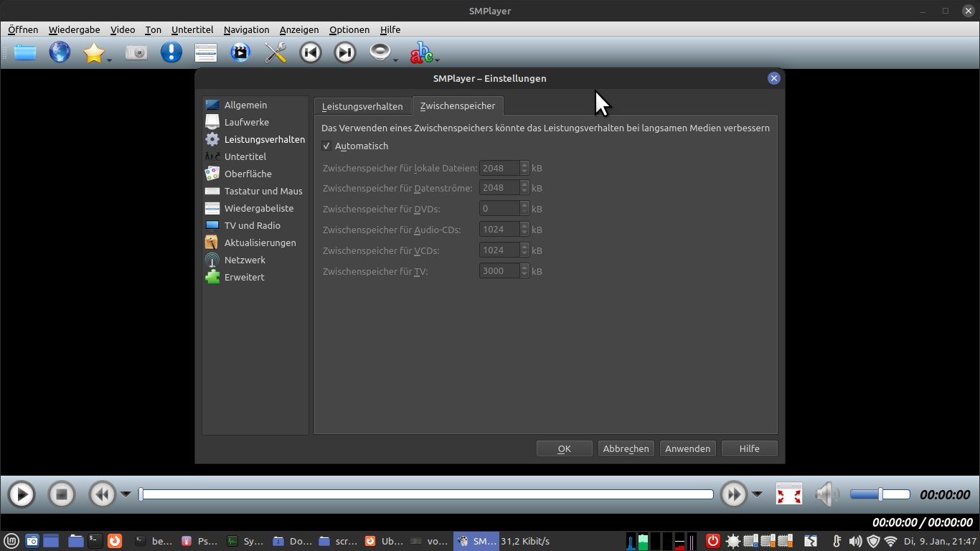Stop playback with the stop button
This screenshot has width=980, height=551.
click(x=62, y=494)
